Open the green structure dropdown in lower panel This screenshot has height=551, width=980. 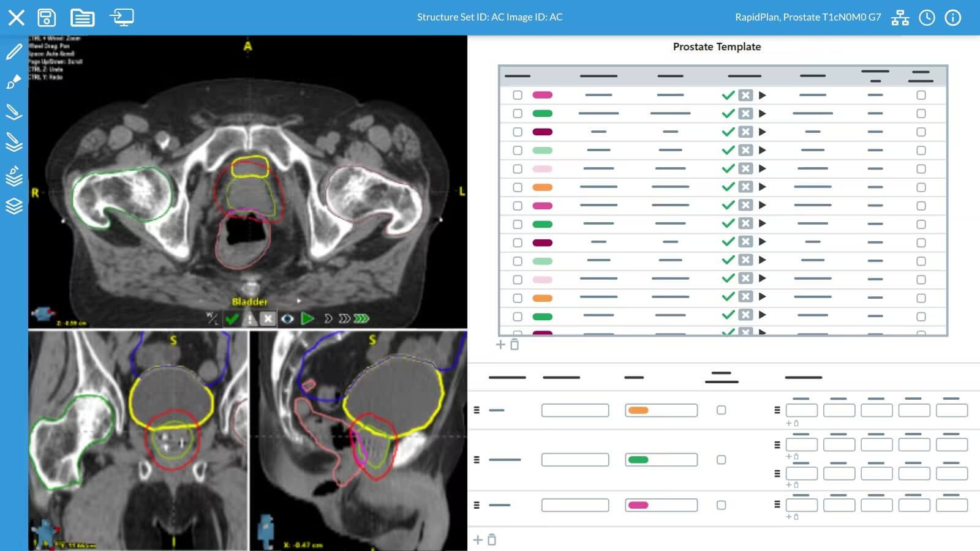click(661, 460)
